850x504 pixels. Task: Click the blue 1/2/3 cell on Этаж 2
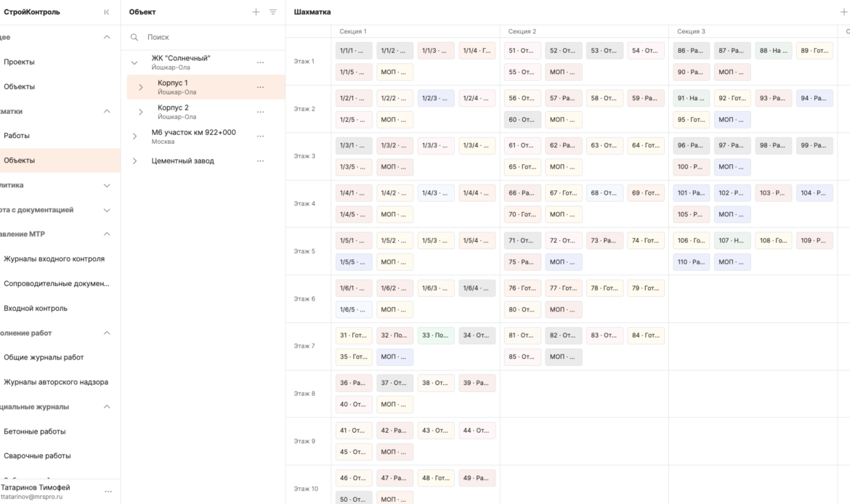point(436,98)
